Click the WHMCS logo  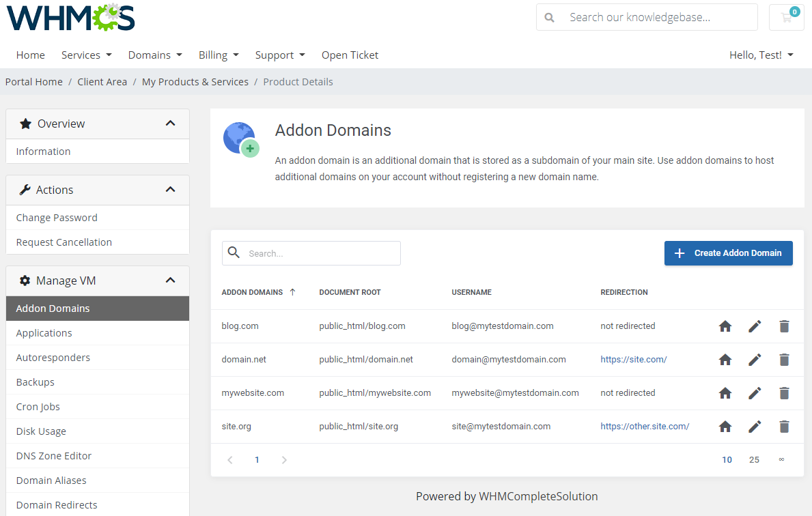coord(69,18)
